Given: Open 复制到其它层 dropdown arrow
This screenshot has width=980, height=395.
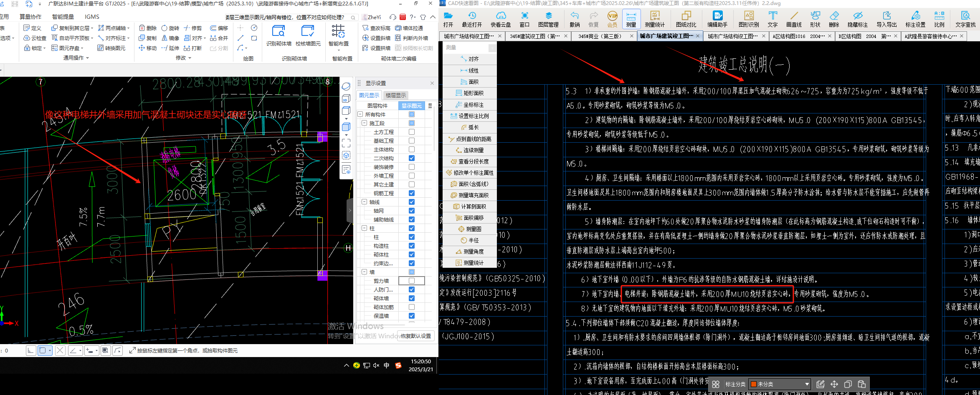Looking at the screenshot, I should (x=92, y=28).
